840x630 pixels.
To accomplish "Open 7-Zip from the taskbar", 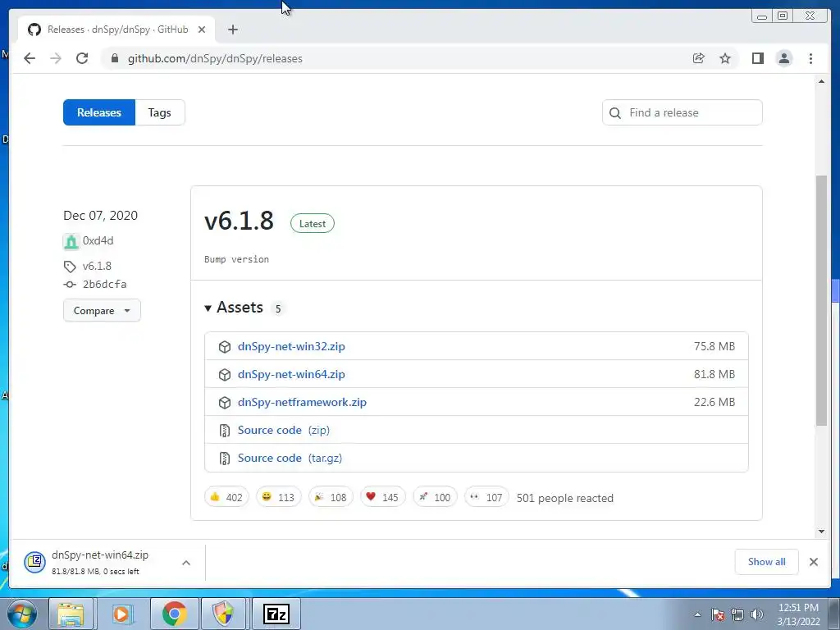I will coord(276,614).
